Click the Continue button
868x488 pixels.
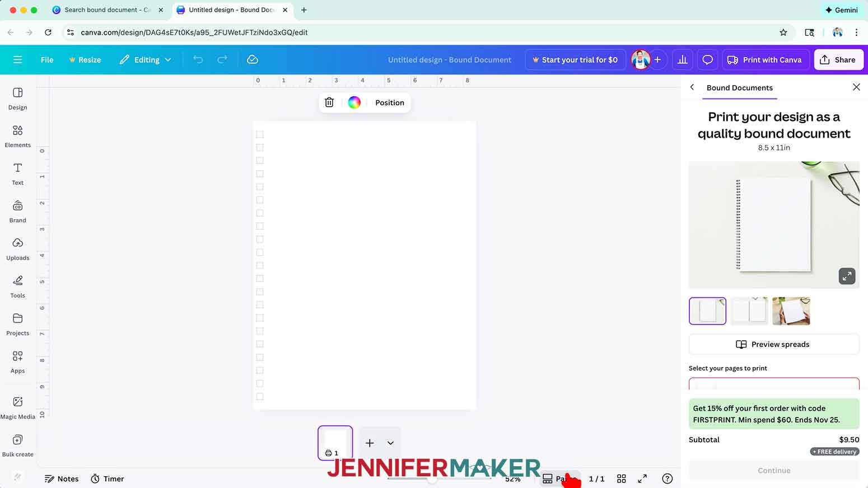pos(773,471)
